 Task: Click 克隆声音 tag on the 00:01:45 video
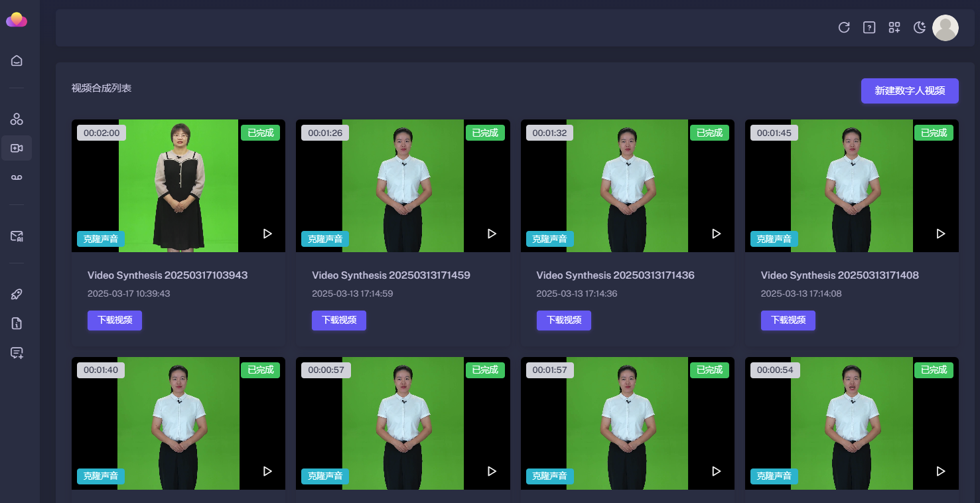click(x=774, y=239)
